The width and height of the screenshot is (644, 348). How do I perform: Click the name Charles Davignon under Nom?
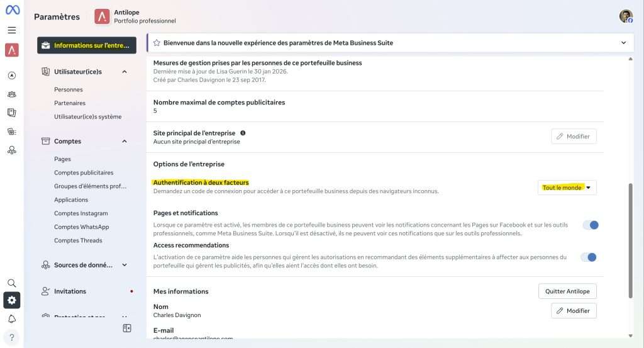[177, 315]
